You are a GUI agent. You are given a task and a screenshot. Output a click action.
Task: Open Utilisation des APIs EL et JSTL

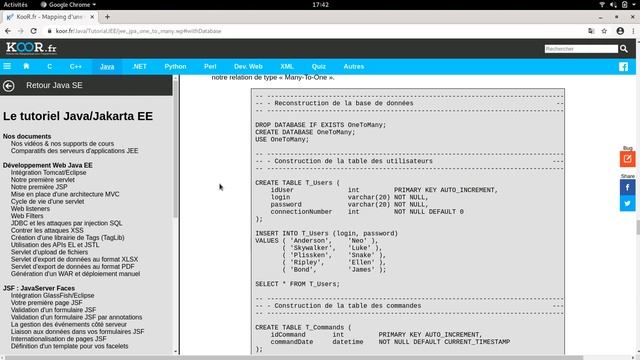55,245
